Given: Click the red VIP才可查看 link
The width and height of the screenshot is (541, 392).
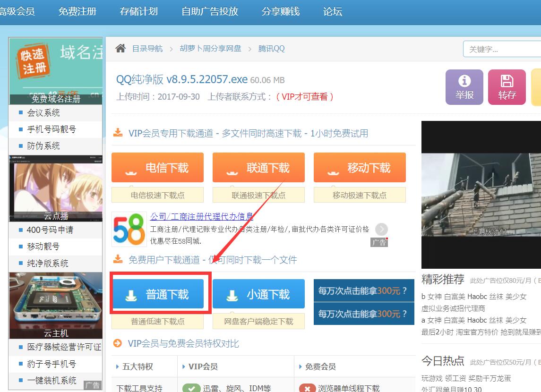Looking at the screenshot, I should (x=305, y=96).
